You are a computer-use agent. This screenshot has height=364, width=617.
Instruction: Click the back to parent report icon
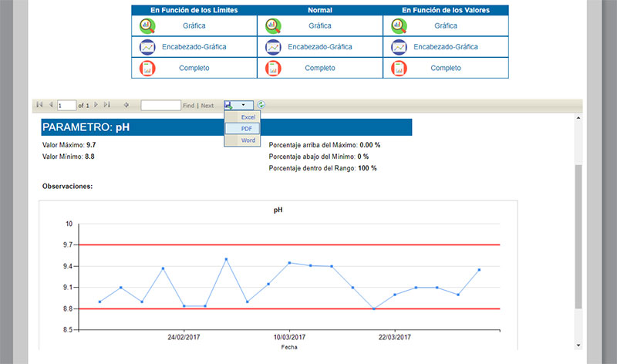(x=126, y=105)
